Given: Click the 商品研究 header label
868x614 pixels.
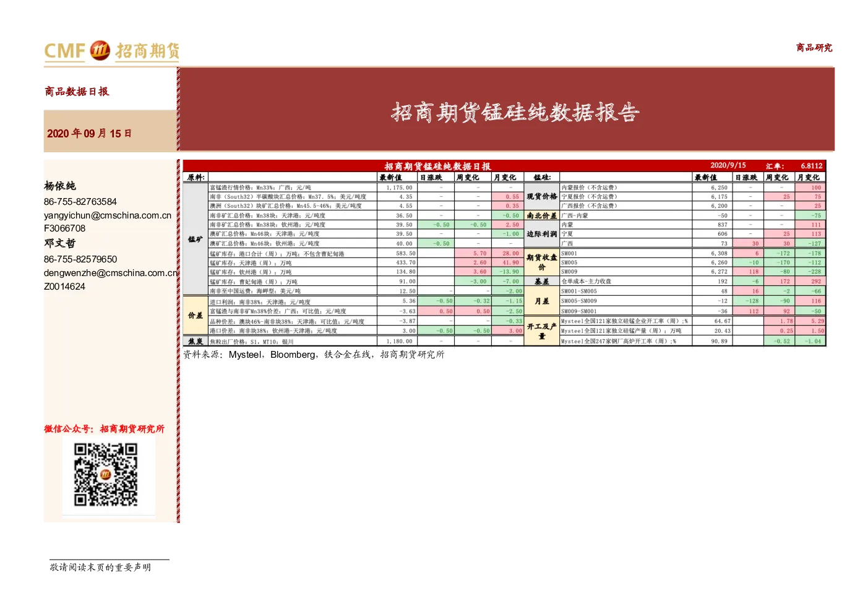Looking at the screenshot, I should (814, 48).
